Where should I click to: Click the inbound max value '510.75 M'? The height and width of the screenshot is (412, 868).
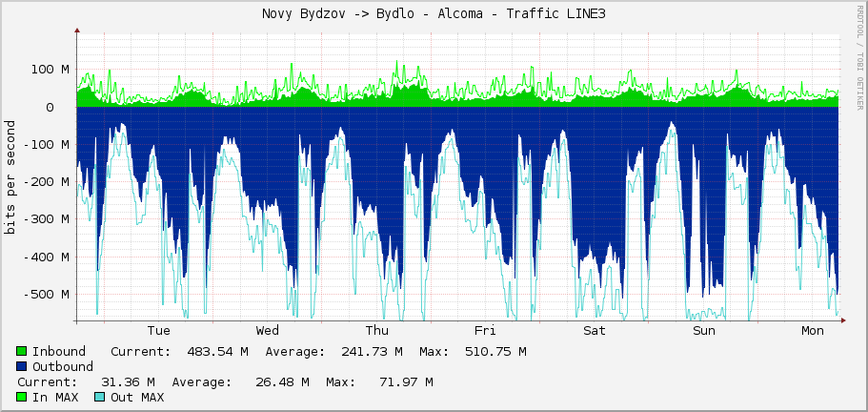[x=496, y=352]
